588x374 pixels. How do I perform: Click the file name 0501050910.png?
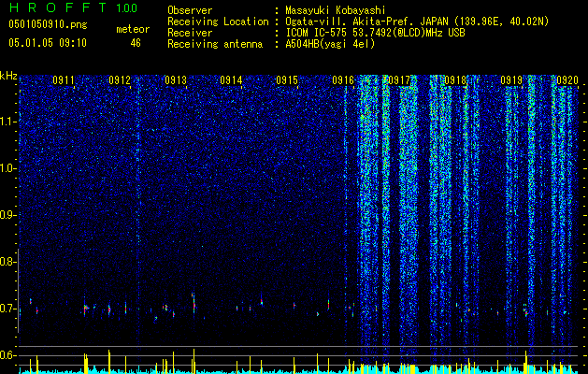point(48,25)
